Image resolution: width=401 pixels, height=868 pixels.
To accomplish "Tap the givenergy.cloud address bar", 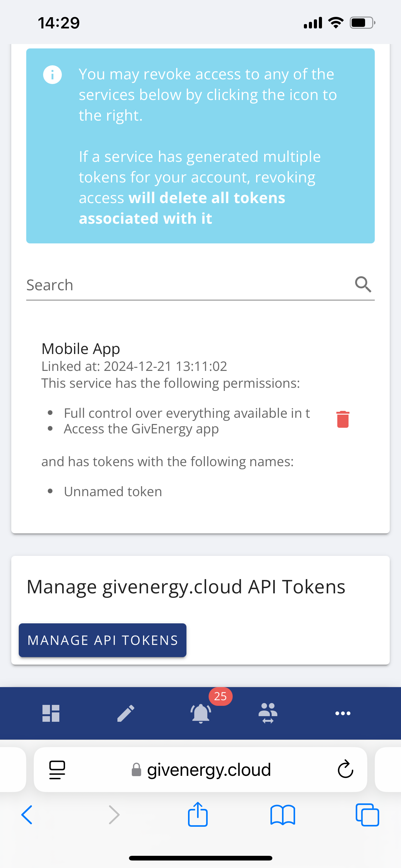I will pos(201,770).
